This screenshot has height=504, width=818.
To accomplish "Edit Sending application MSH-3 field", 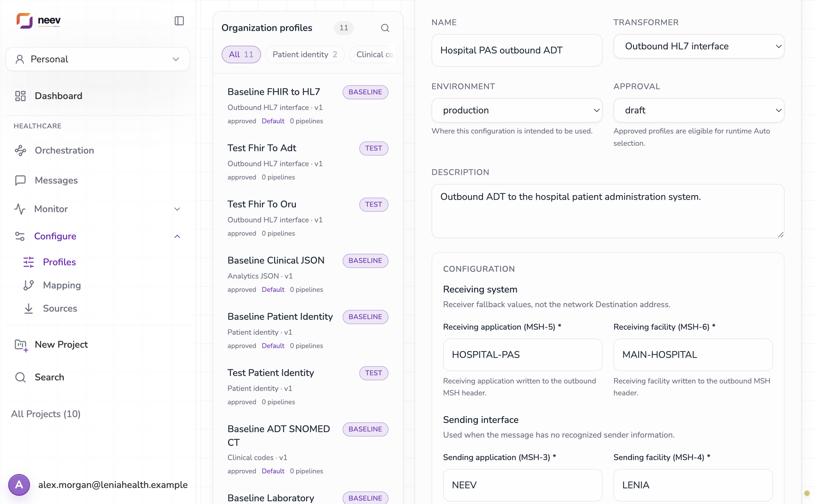I will tap(522, 485).
